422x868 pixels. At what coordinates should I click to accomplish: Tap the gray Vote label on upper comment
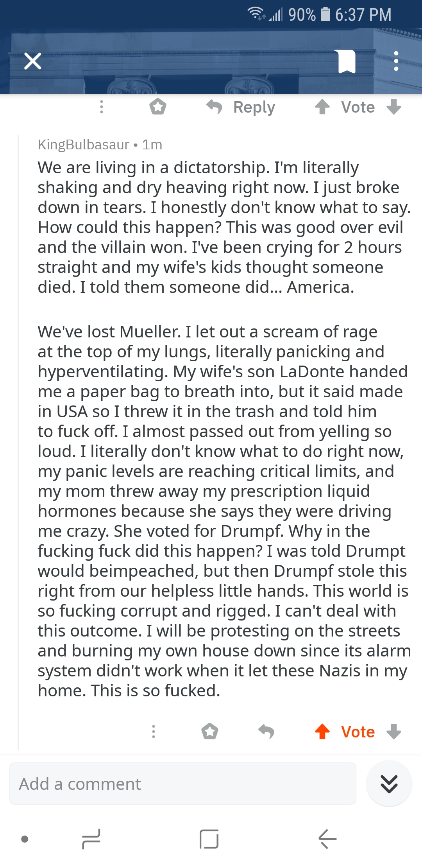(358, 107)
